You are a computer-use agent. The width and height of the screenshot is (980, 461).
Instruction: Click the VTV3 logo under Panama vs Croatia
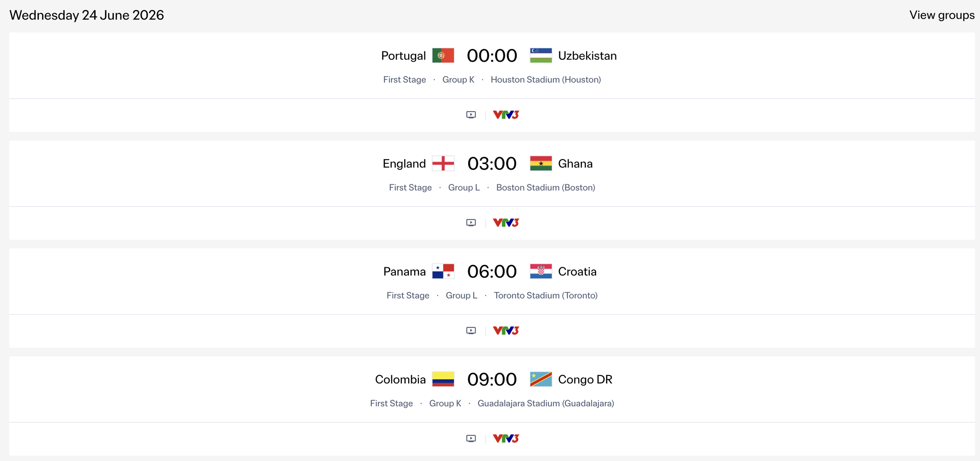pyautogui.click(x=505, y=330)
